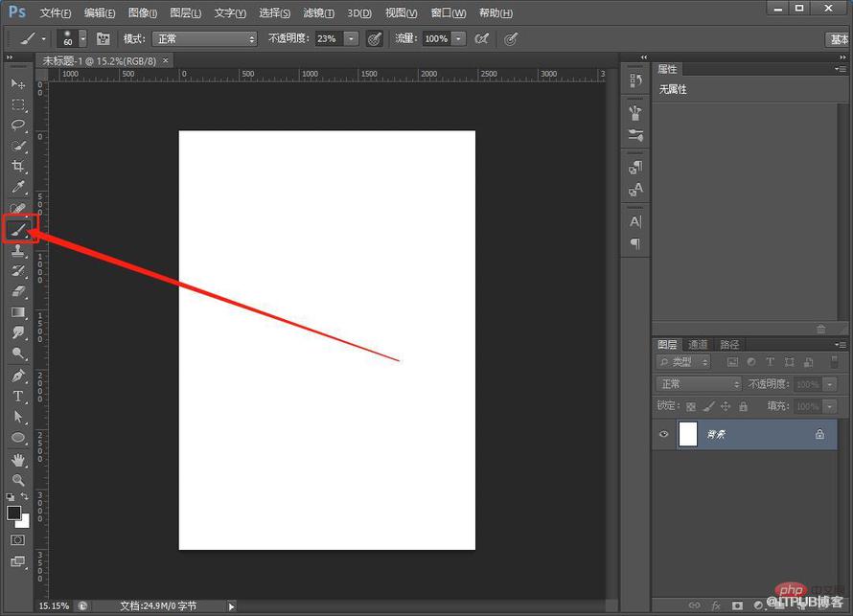This screenshot has width=853, height=616.
Task: Select the Move tool
Action: coord(18,83)
